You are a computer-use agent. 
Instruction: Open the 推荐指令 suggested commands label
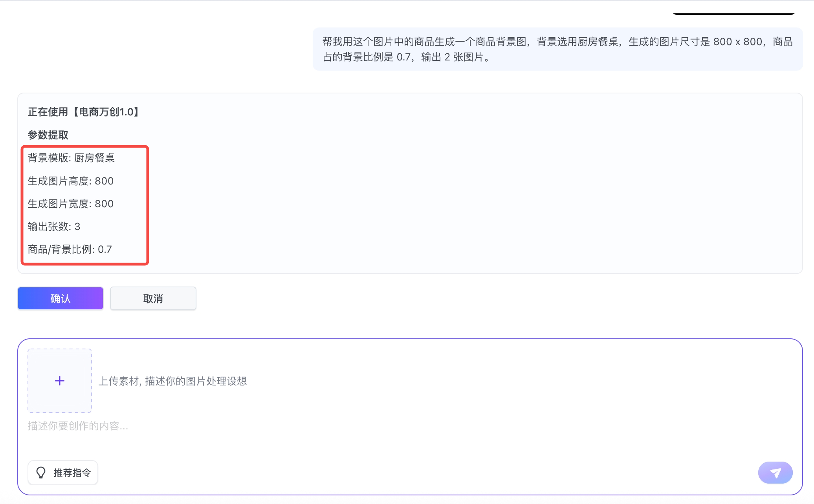[72, 473]
